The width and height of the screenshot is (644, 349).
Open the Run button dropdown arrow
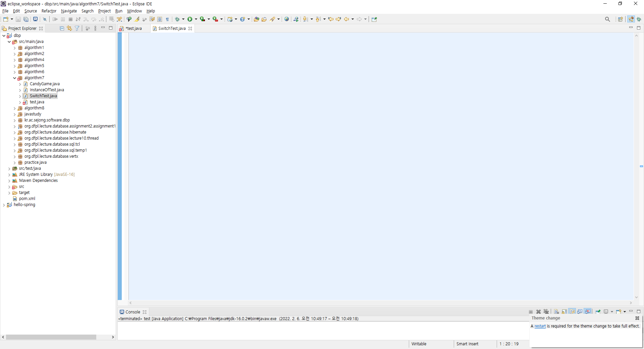click(x=196, y=19)
